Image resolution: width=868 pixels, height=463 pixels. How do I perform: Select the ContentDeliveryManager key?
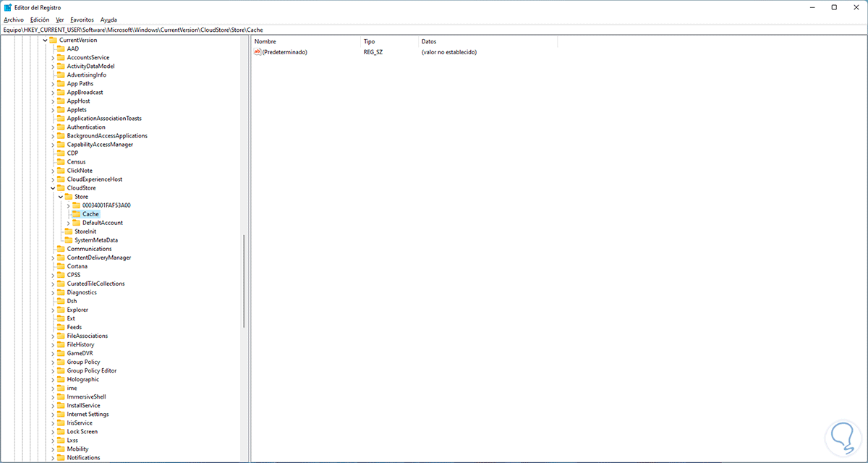click(x=99, y=258)
